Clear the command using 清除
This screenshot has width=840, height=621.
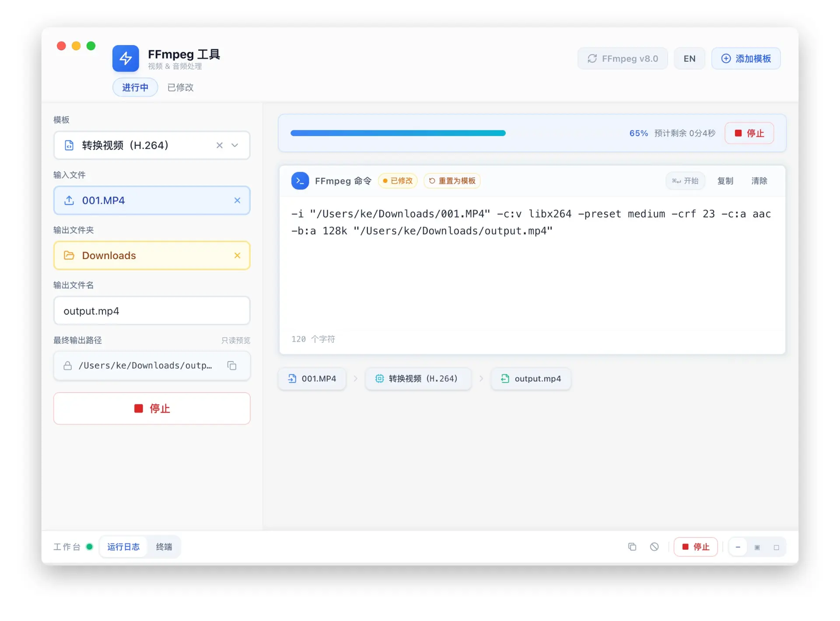click(759, 181)
